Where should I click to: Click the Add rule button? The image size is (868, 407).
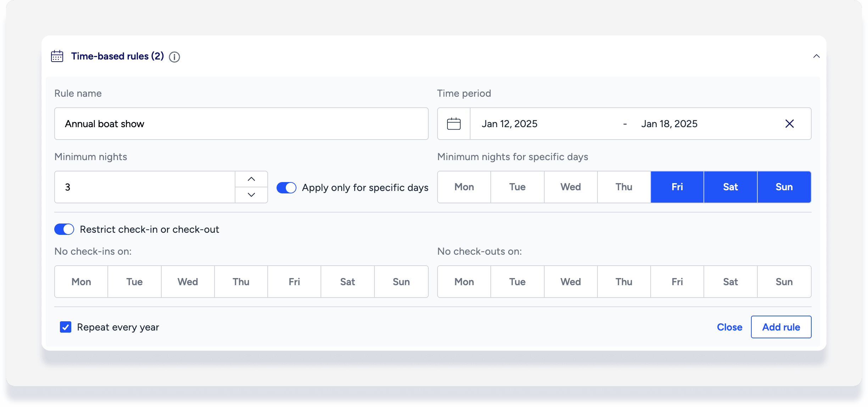(781, 327)
